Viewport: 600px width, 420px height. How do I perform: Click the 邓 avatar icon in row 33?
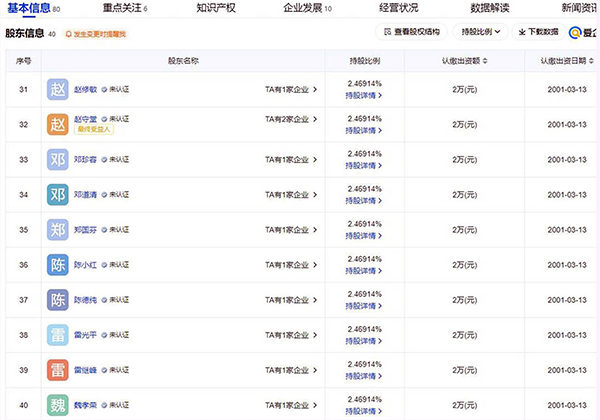pos(57,160)
